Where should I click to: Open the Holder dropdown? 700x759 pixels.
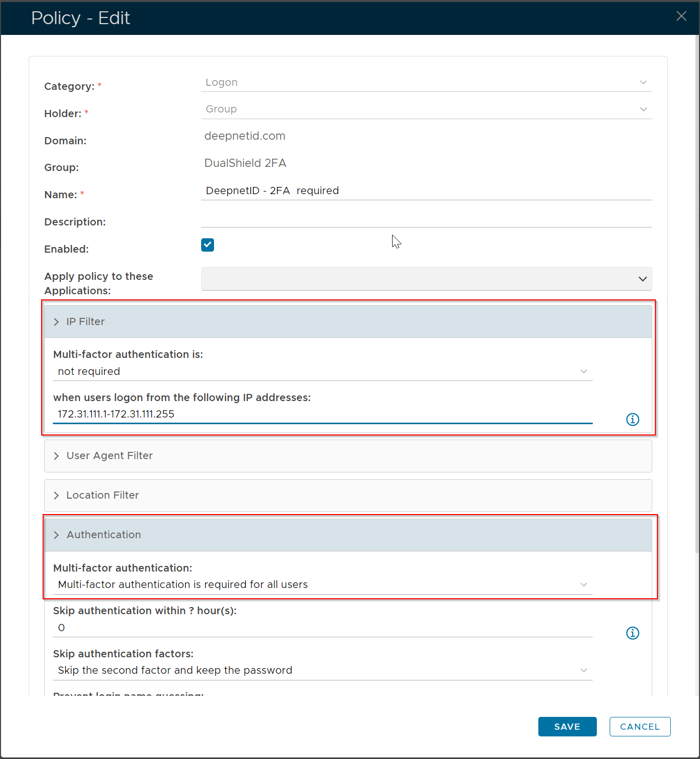pos(426,109)
